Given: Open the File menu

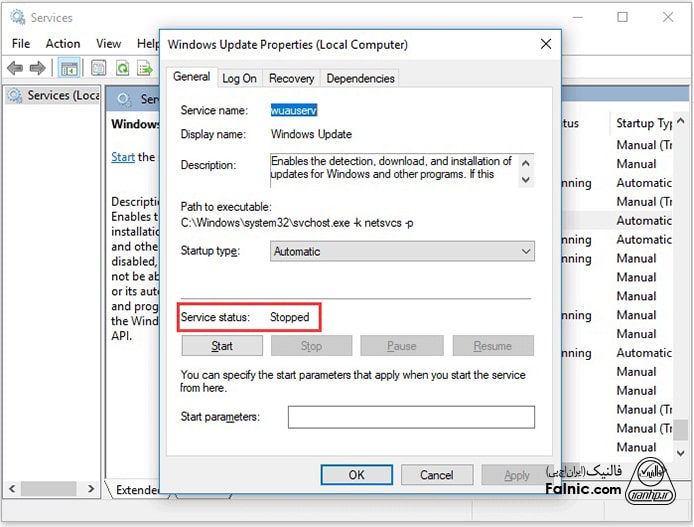Looking at the screenshot, I should 21,44.
